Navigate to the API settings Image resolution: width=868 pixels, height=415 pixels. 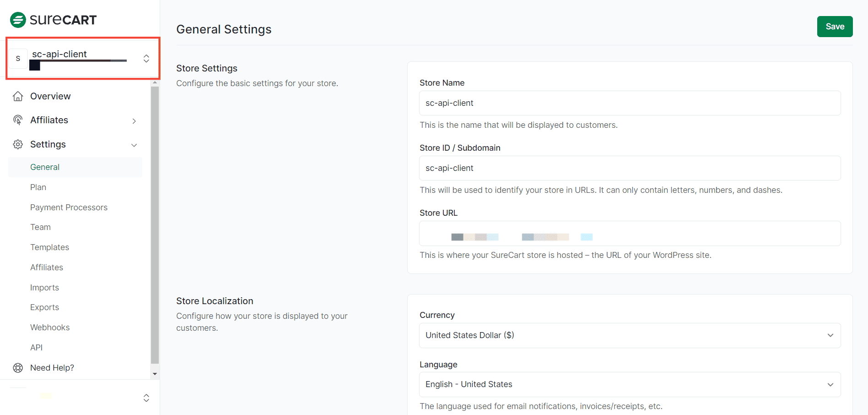pos(36,347)
